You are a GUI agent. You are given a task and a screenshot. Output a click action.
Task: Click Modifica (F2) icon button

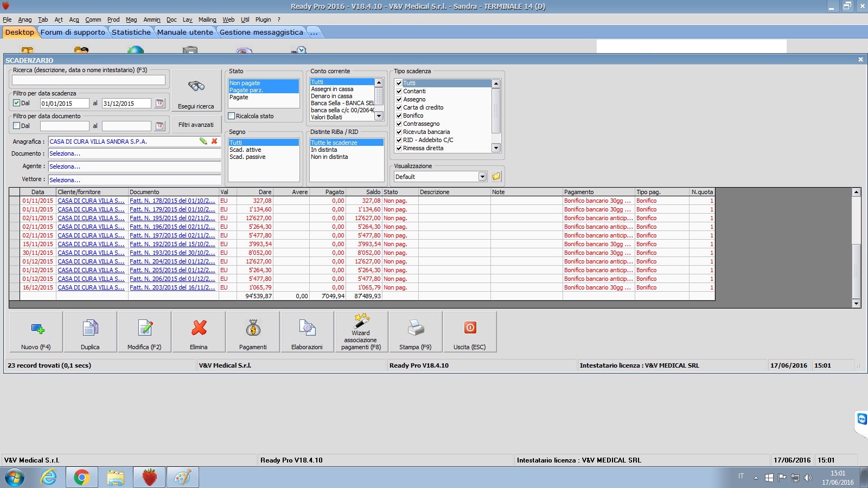coord(144,332)
